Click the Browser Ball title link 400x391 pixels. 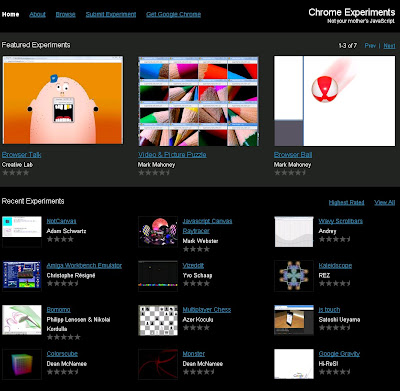[293, 155]
